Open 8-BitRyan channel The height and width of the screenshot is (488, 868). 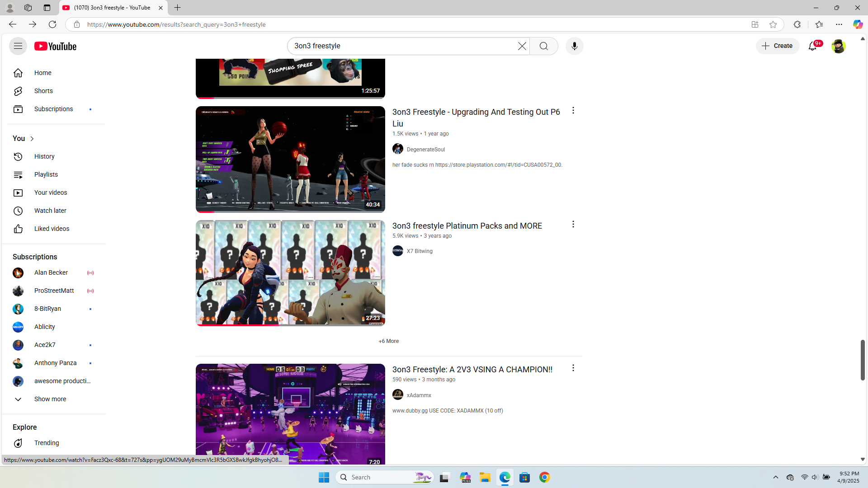click(x=53, y=309)
